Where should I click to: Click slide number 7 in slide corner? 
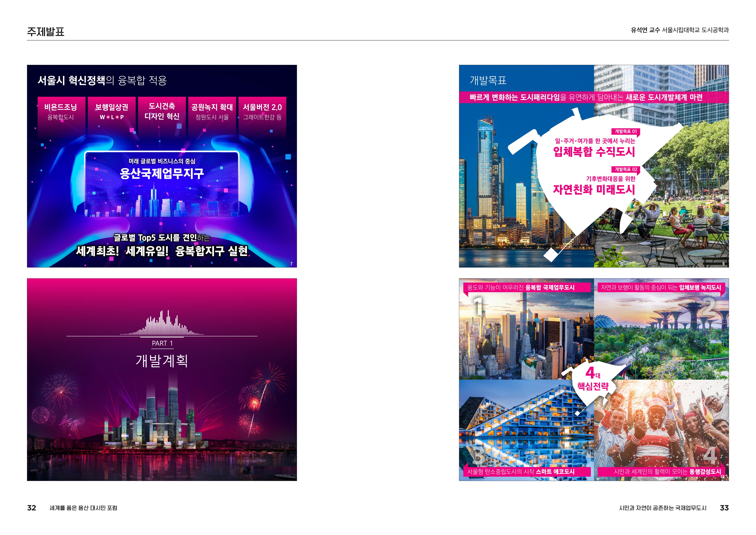click(x=291, y=264)
